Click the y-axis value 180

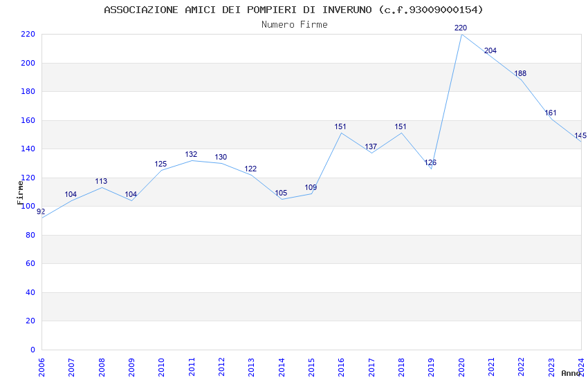[28, 91]
